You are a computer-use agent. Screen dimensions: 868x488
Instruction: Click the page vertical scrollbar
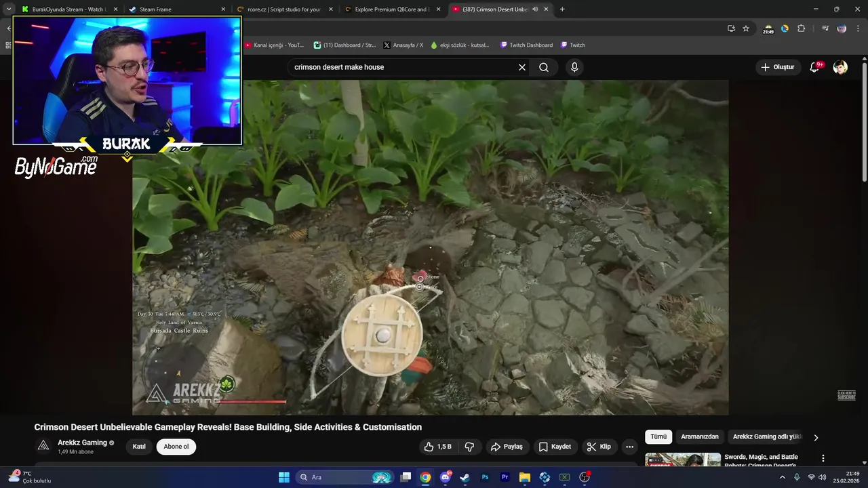[864, 122]
